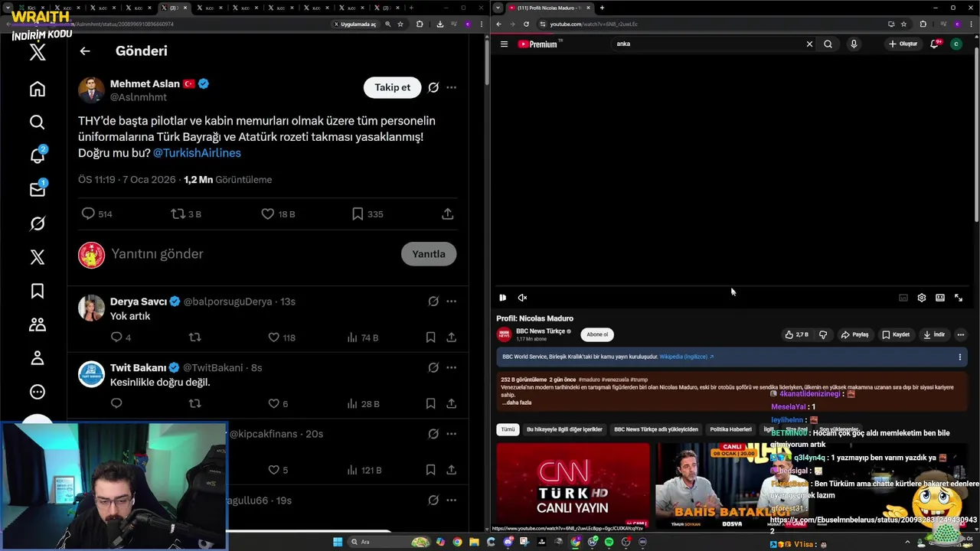The height and width of the screenshot is (551, 980).
Task: Share Twit Bakanı's reply
Action: pyautogui.click(x=452, y=403)
